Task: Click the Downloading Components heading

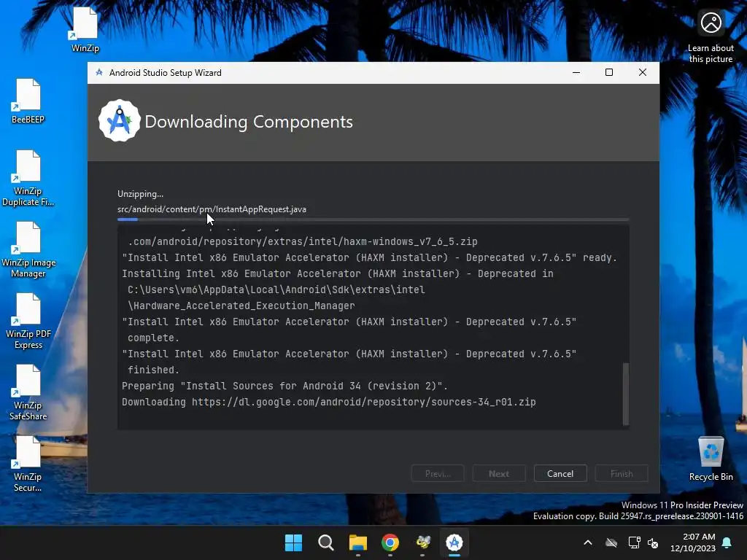Action: 249,122
